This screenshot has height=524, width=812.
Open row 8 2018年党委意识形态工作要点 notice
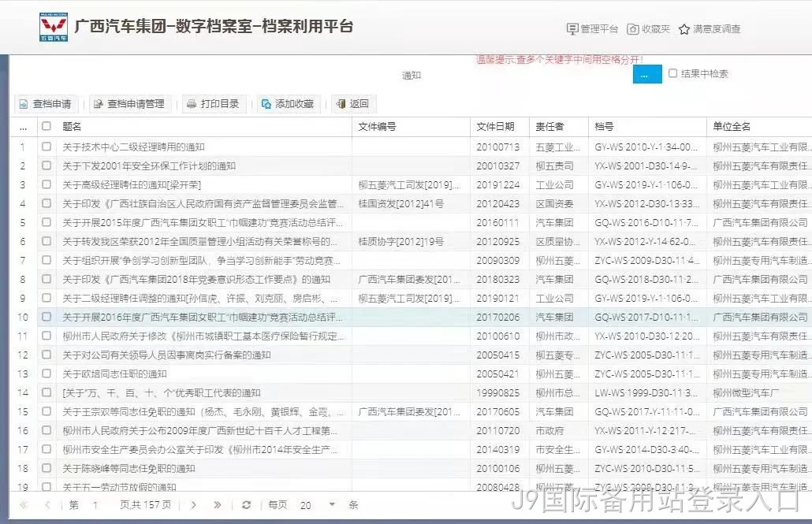(x=196, y=280)
